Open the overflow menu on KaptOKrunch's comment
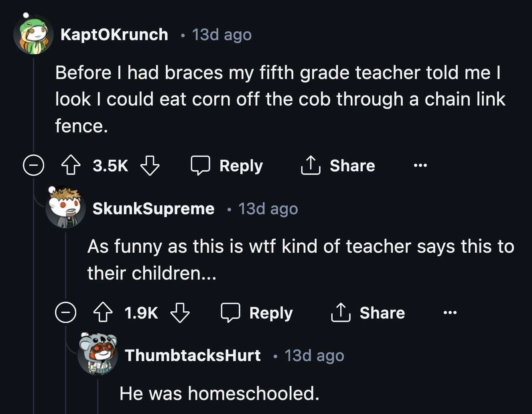532x414 pixels. pos(420,165)
